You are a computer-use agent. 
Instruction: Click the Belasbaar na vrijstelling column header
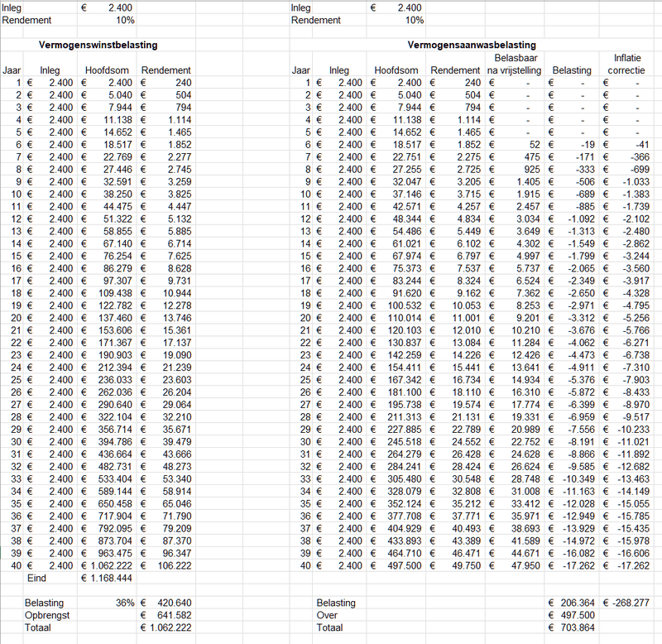pyautogui.click(x=514, y=65)
